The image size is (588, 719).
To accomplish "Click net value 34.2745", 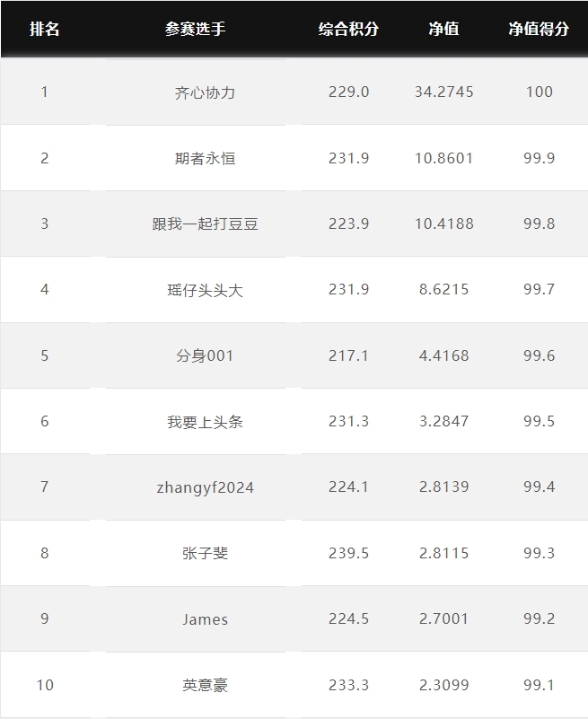I will tap(443, 92).
